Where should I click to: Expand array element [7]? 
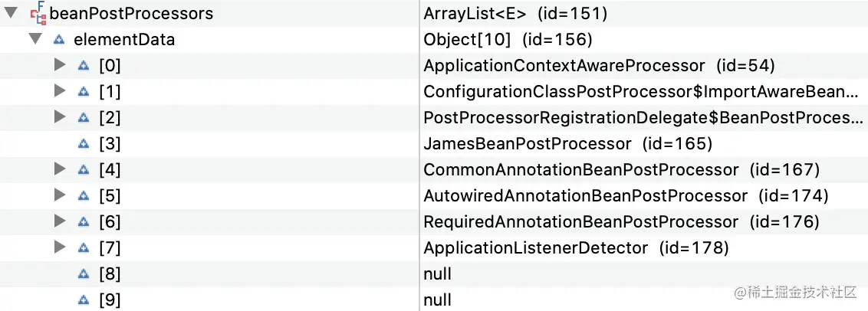point(60,247)
